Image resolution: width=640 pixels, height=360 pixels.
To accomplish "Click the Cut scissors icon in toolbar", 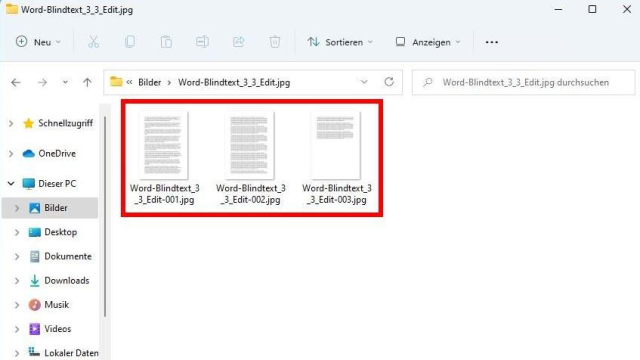I will click(x=93, y=42).
